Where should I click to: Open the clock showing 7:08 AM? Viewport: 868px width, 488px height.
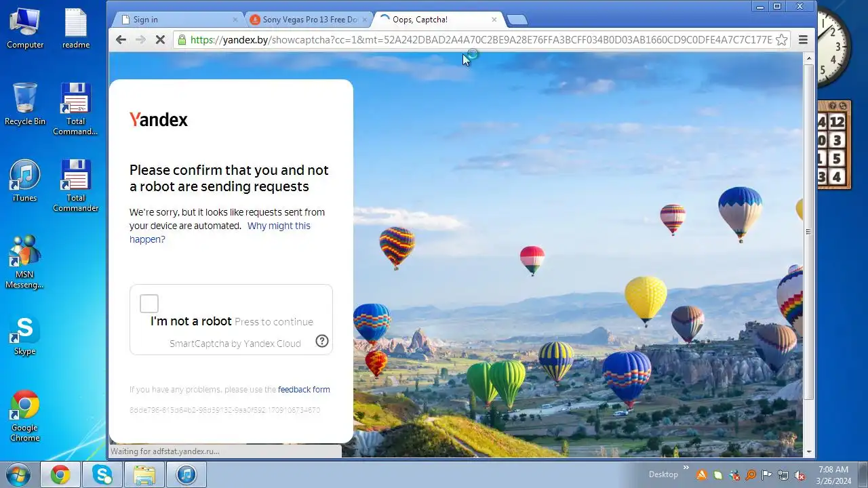[x=833, y=474]
